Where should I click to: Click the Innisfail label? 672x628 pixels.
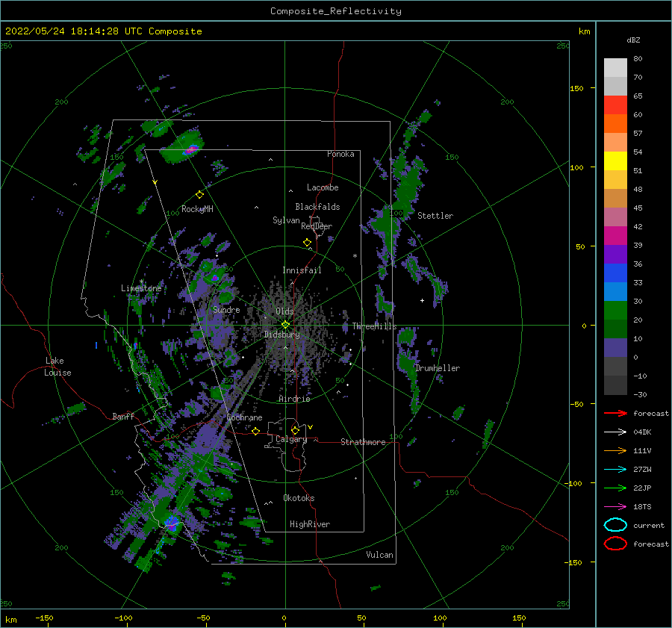(x=302, y=270)
